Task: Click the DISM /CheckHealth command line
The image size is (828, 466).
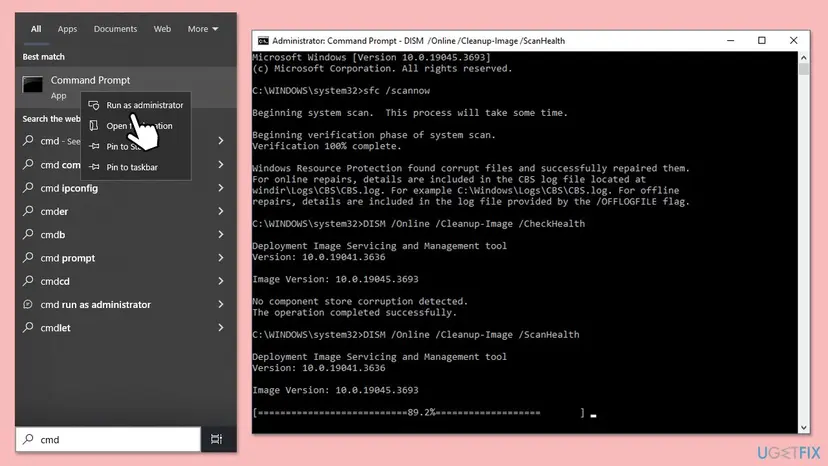Action: coord(418,223)
